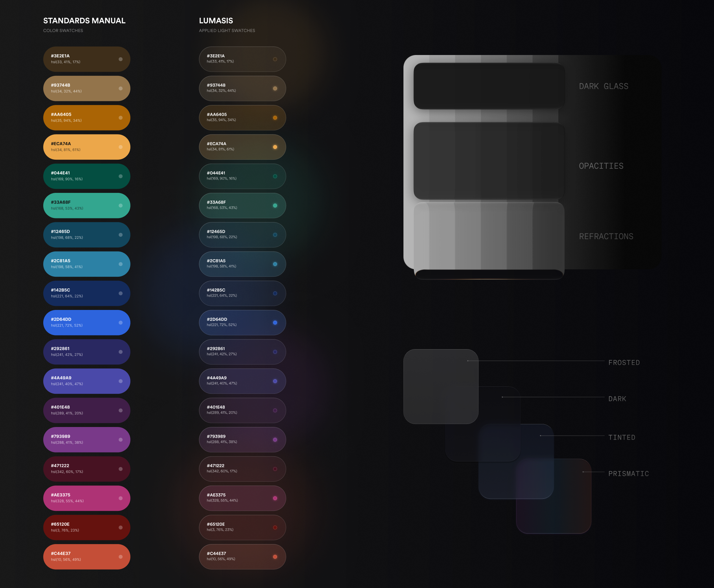Click the STANDARDS MANUAL heading
This screenshot has width=714, height=588.
click(84, 21)
